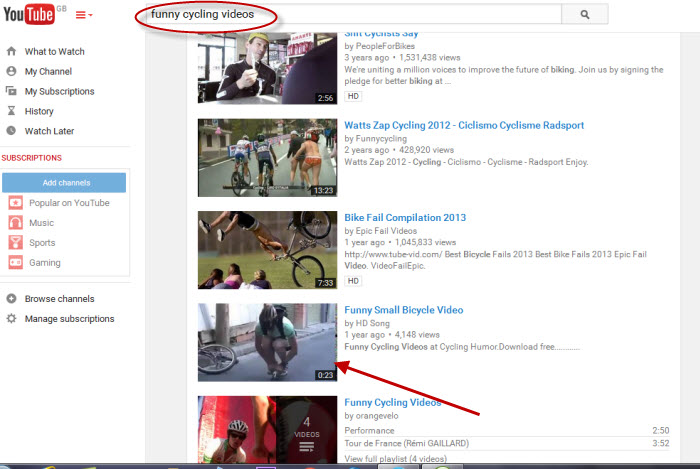
Task: Open My Subscriptions
Action: coord(59,91)
